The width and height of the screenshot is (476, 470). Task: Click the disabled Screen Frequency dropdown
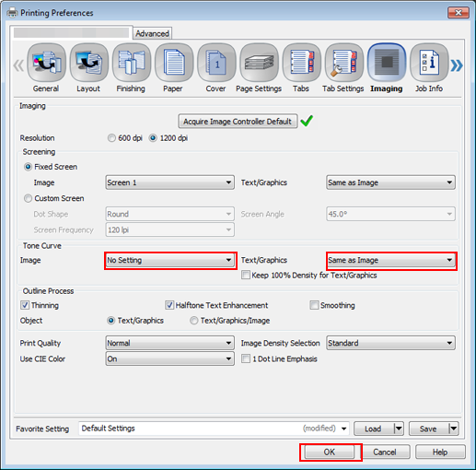point(170,229)
